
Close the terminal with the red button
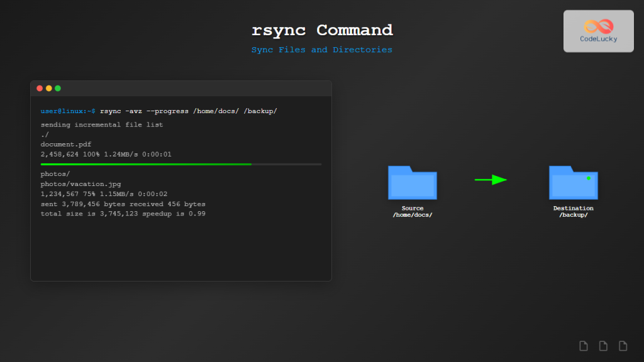tap(40, 89)
